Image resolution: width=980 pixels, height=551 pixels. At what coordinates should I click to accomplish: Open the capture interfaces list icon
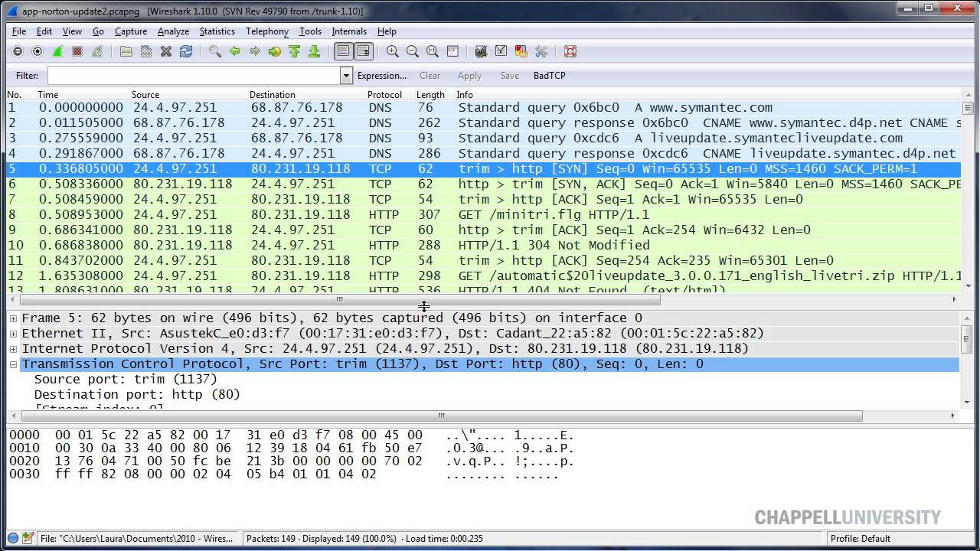tap(18, 51)
